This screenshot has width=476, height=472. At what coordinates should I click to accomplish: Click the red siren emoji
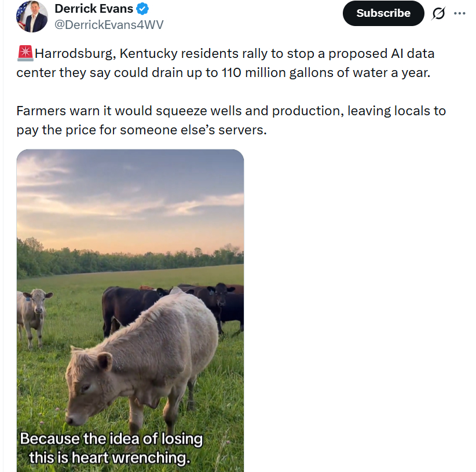point(25,54)
